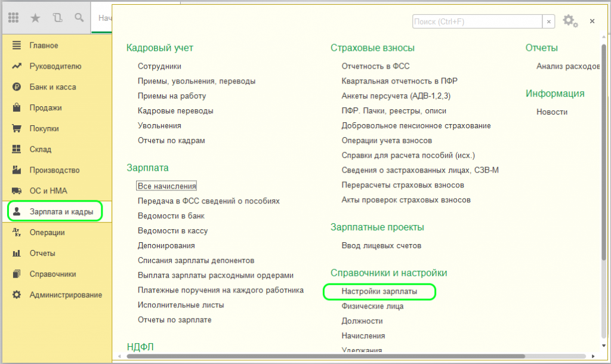Open the Главное section

tap(44, 45)
